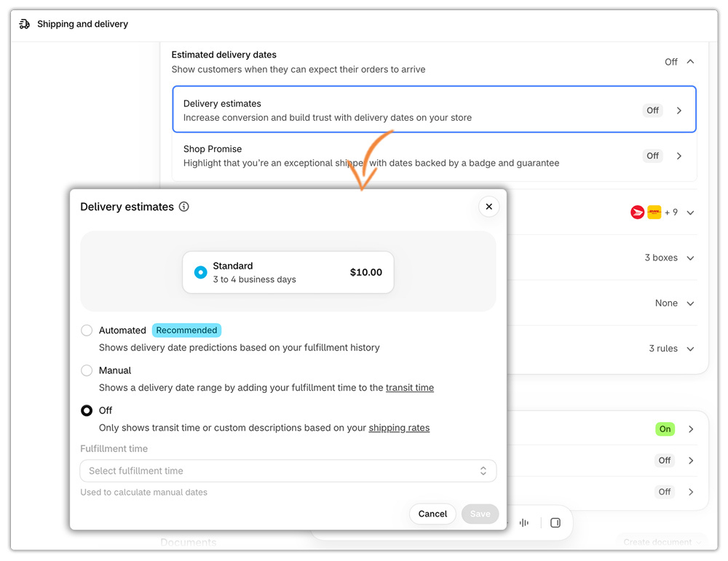Open the row marked On
The height and width of the screenshot is (561, 728).
pos(691,429)
